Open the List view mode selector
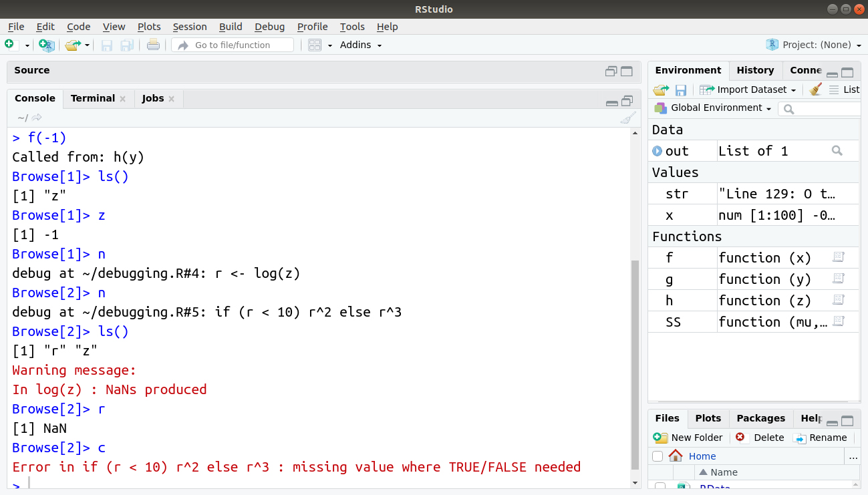 tap(844, 90)
